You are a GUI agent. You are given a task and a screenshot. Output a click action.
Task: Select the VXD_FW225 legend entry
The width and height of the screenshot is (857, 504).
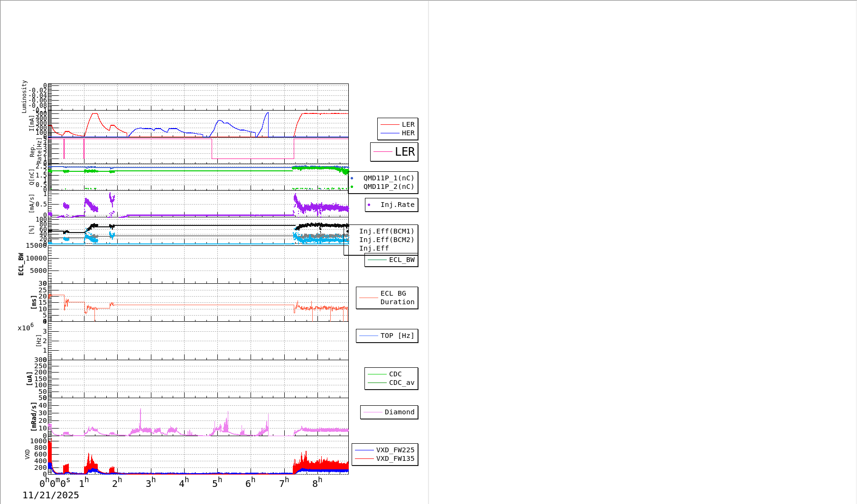(x=395, y=450)
